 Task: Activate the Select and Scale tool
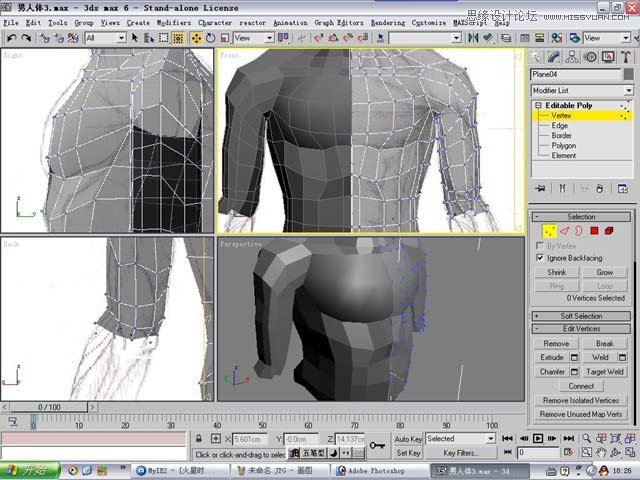(x=224, y=38)
